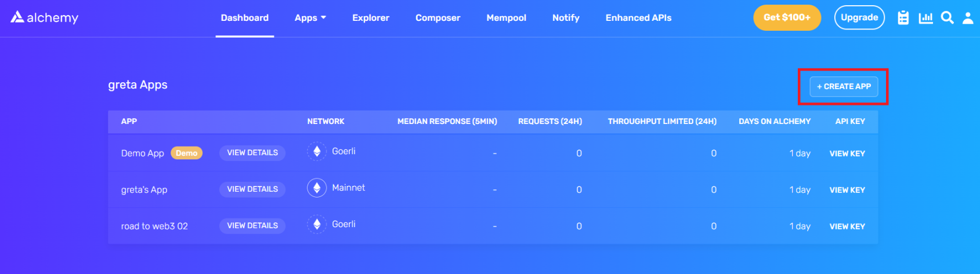Click the Alchemy logo
The image size is (980, 274).
pyautogui.click(x=44, y=17)
